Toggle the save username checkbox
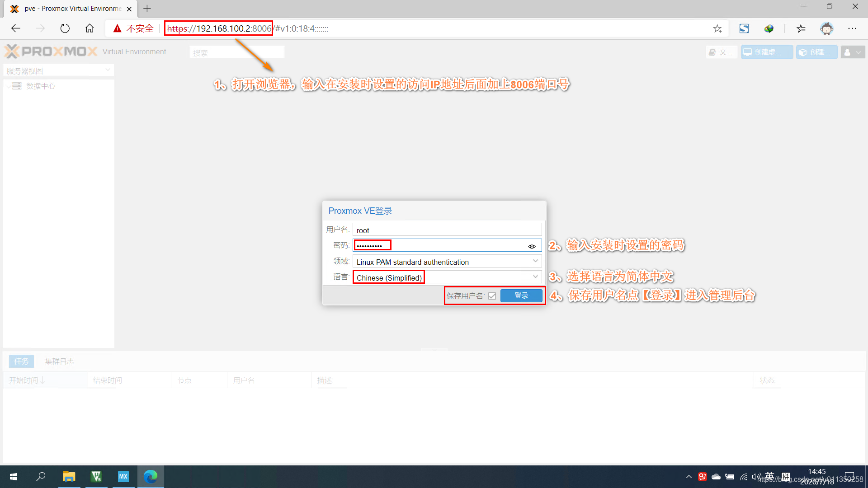868x488 pixels. 492,296
